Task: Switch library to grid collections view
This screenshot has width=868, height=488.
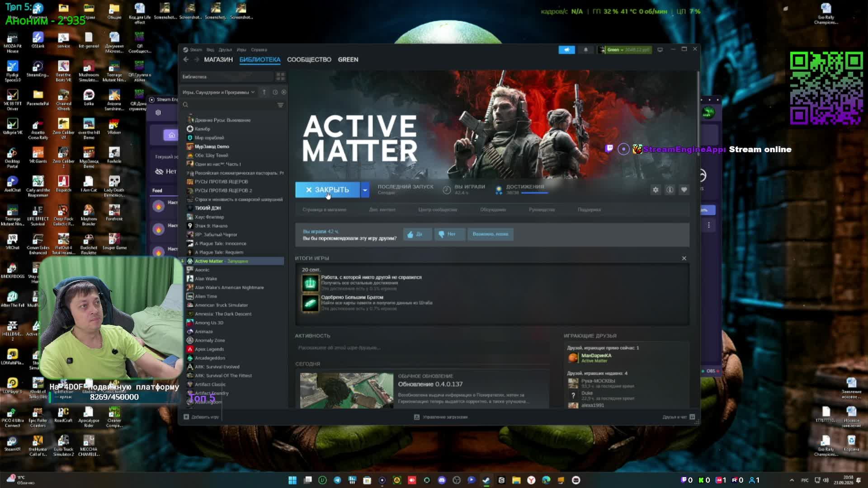Action: 280,77
